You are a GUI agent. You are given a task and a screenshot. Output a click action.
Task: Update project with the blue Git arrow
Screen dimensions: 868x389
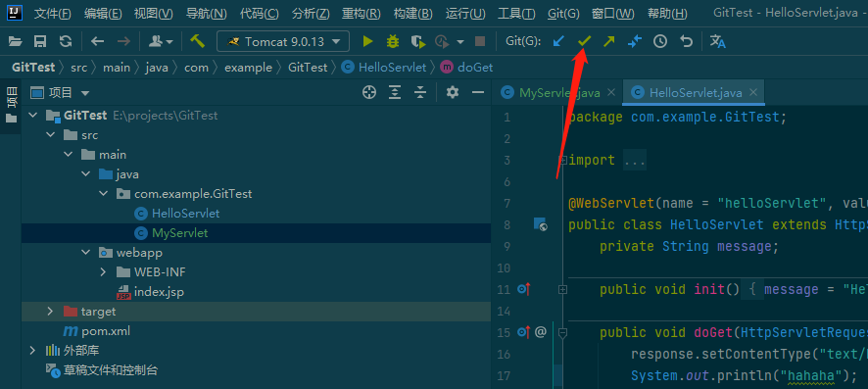(x=558, y=41)
